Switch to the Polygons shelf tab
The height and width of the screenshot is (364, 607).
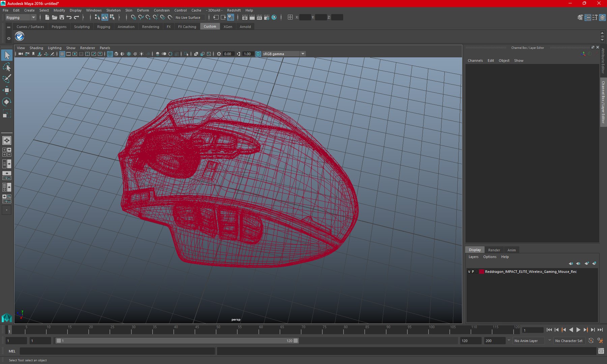[59, 27]
